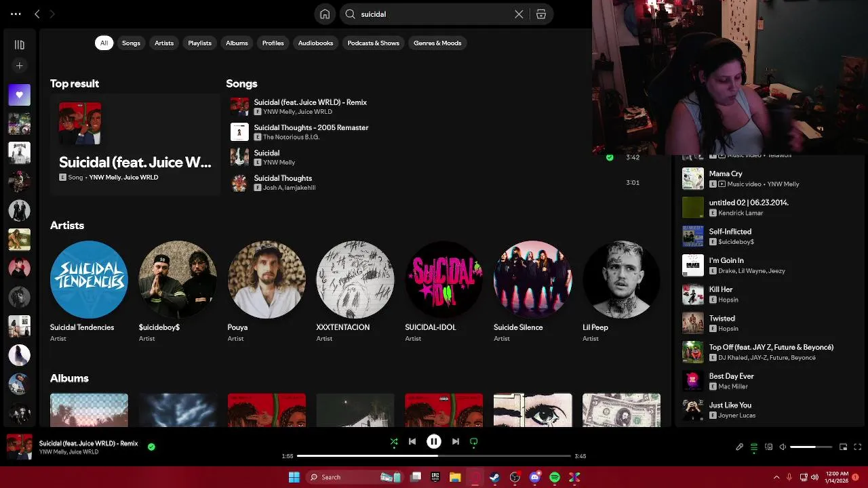Open the Lil Peep artist profile
868x488 pixels.
tap(621, 290)
